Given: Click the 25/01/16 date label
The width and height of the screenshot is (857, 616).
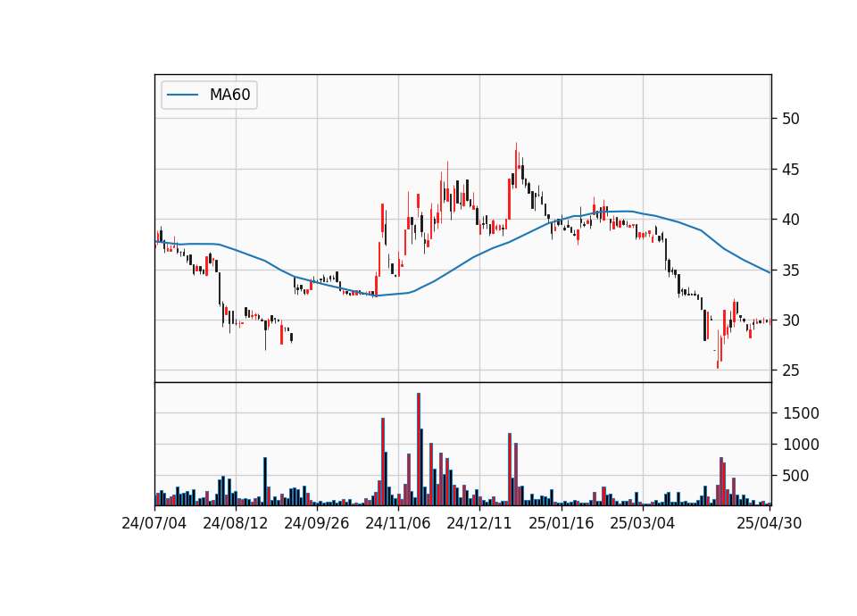Looking at the screenshot, I should click(x=562, y=523).
